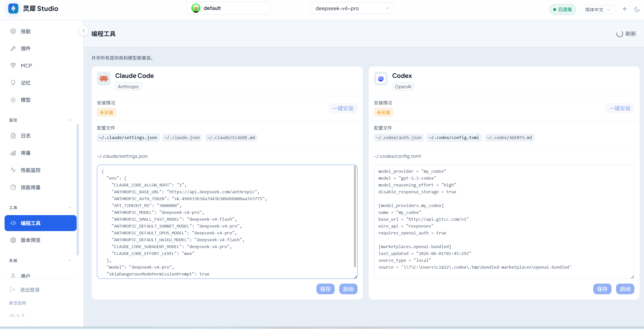Open the 性能监控 pulse icon

pyautogui.click(x=13, y=170)
